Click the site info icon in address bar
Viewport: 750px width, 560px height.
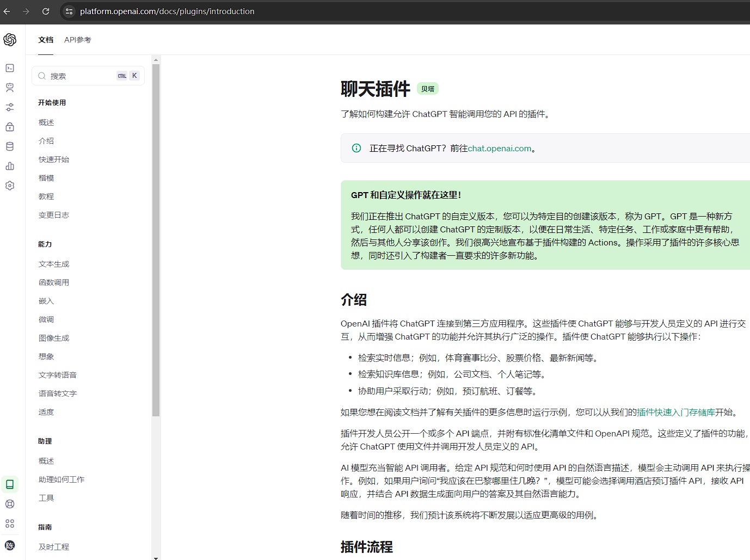[x=69, y=11]
